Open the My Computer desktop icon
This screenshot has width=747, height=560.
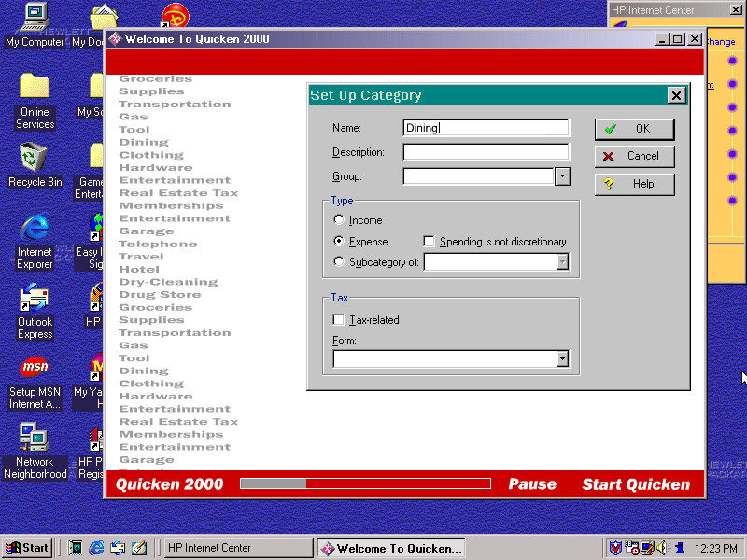pos(35,16)
